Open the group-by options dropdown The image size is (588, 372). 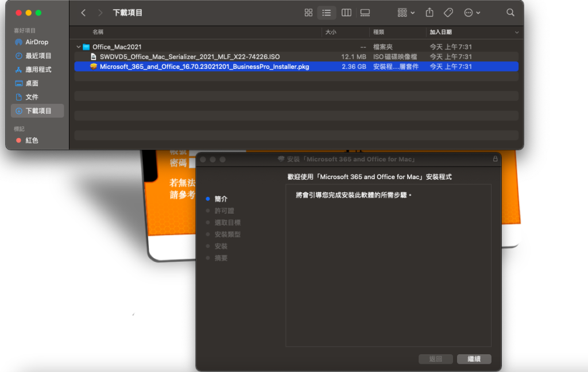(406, 13)
